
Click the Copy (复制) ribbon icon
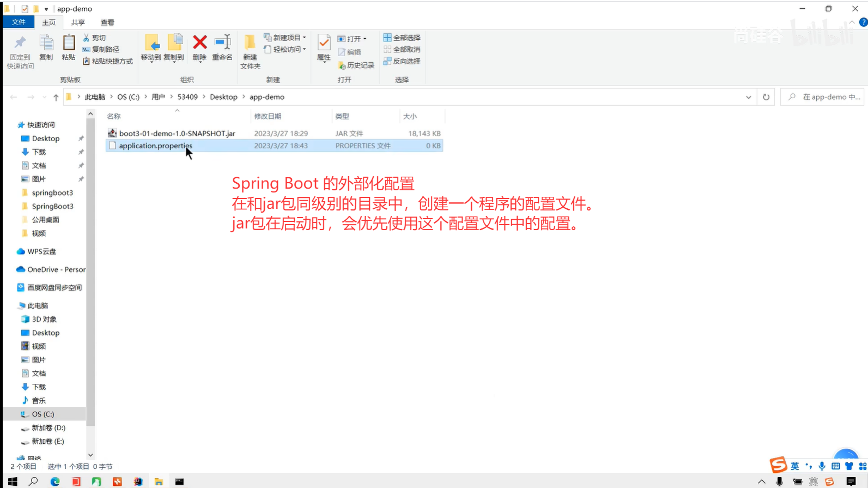pyautogui.click(x=46, y=43)
